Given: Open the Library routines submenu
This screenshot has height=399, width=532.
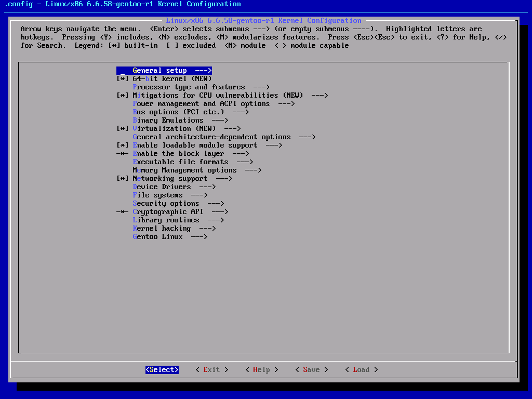Looking at the screenshot, I should pos(179,220).
